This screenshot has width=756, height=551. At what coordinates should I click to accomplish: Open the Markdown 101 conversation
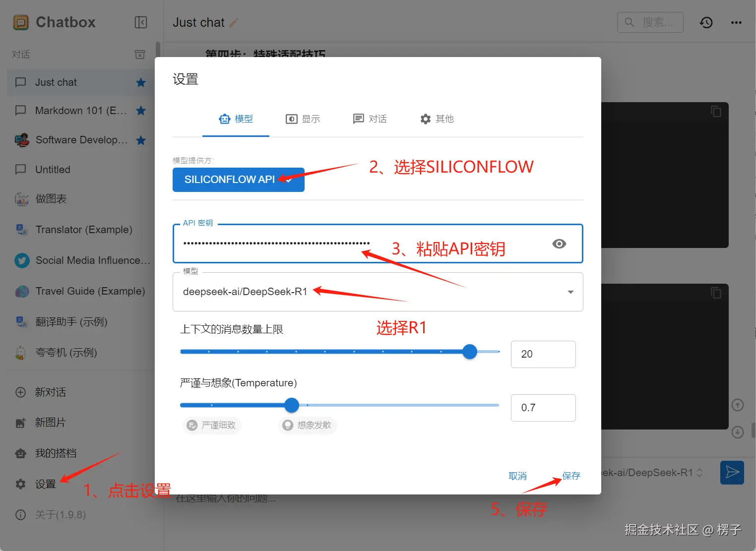[79, 111]
